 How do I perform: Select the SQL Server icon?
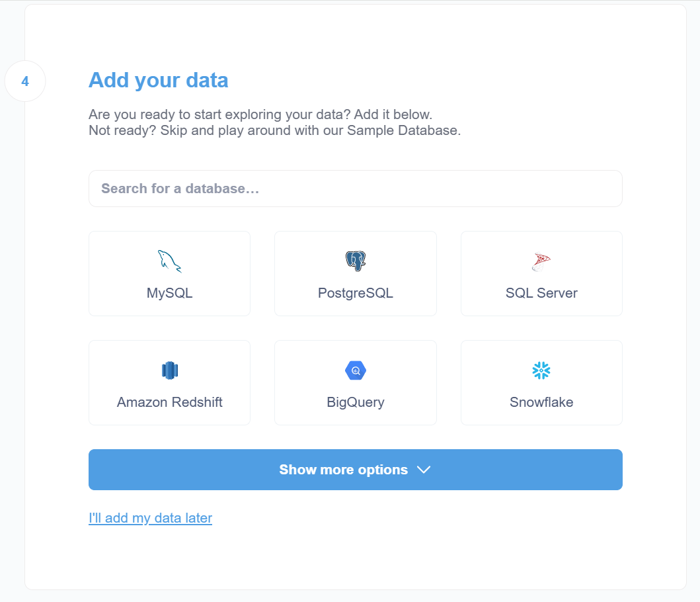[541, 261]
